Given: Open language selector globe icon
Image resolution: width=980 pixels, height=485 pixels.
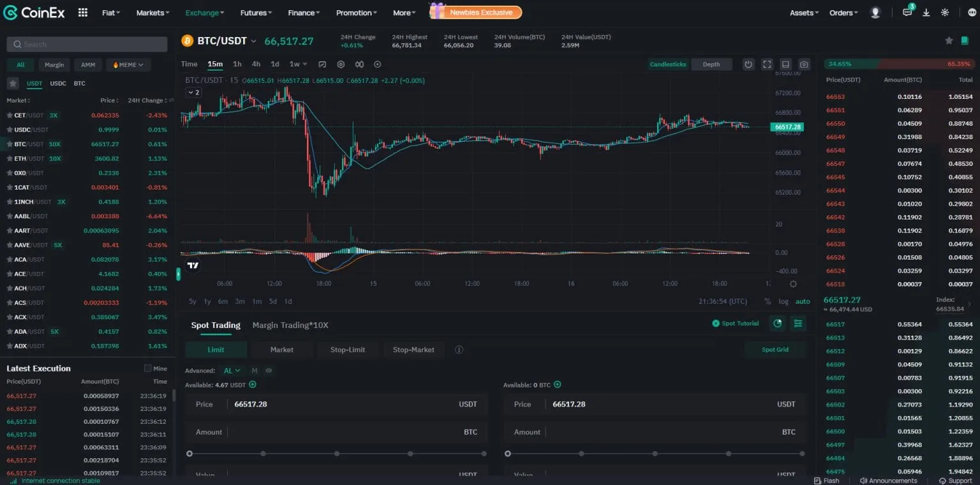Looking at the screenshot, I should (x=972, y=13).
